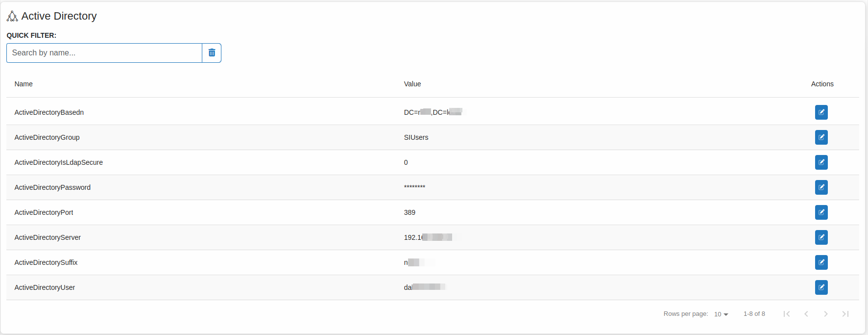Modify the ActiveDirectorySuffix setting
Viewport: 868px width, 335px height.
click(821, 262)
